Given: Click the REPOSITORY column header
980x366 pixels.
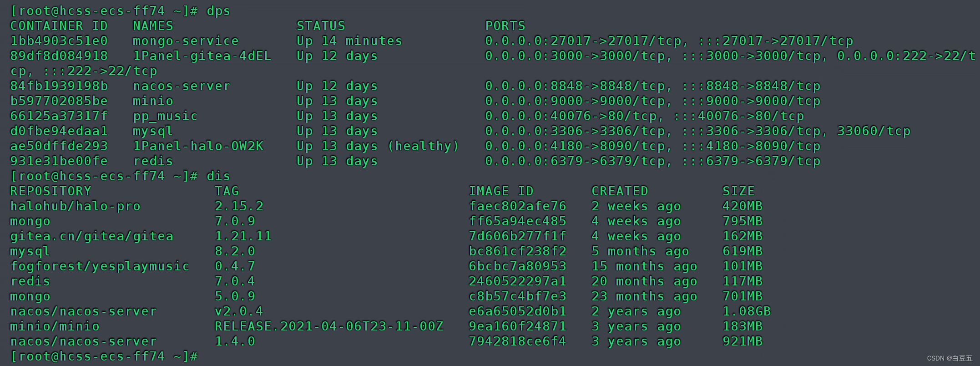Looking at the screenshot, I should click(x=51, y=191).
